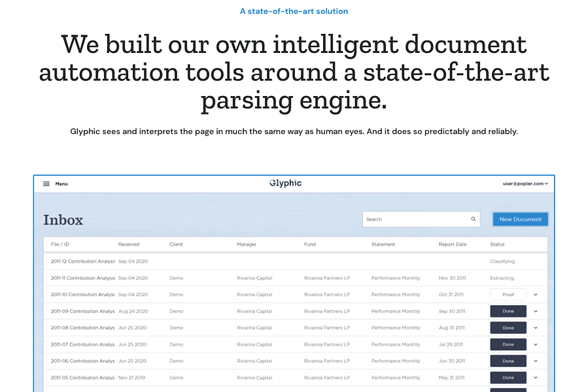Select 2011-12 Contribution Analysis file

click(x=82, y=261)
